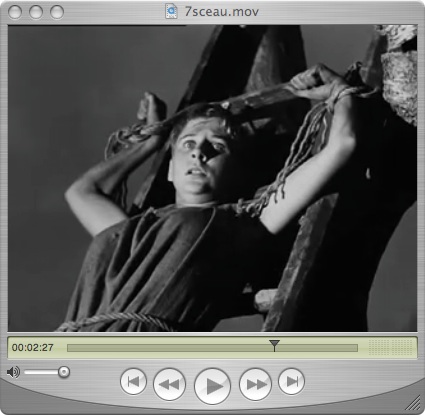The image size is (425, 415).
Task: Click the video frame
Action: (212, 178)
